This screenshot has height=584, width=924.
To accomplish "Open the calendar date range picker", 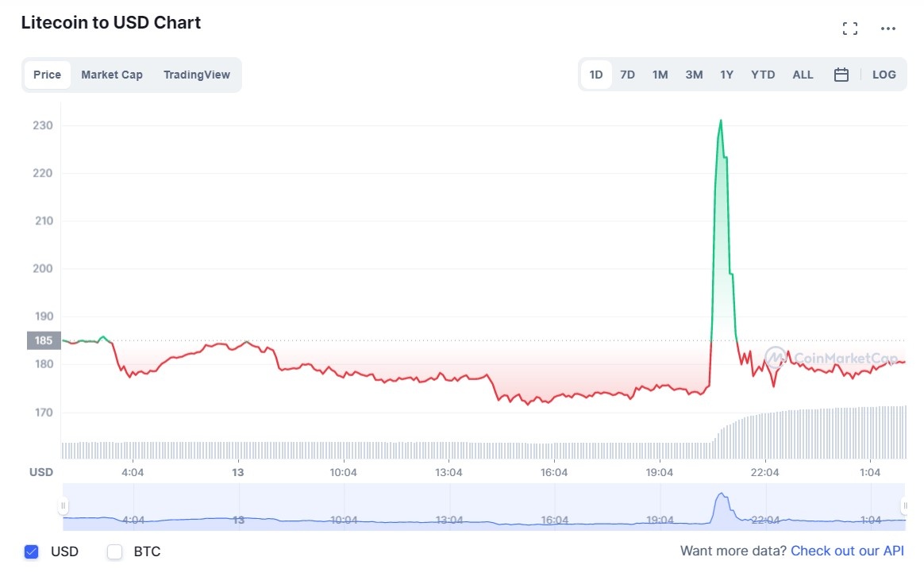I will pyautogui.click(x=841, y=75).
